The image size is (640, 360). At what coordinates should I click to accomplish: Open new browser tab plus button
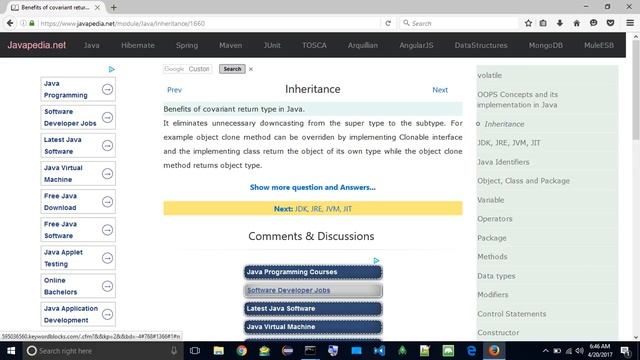[113, 7]
